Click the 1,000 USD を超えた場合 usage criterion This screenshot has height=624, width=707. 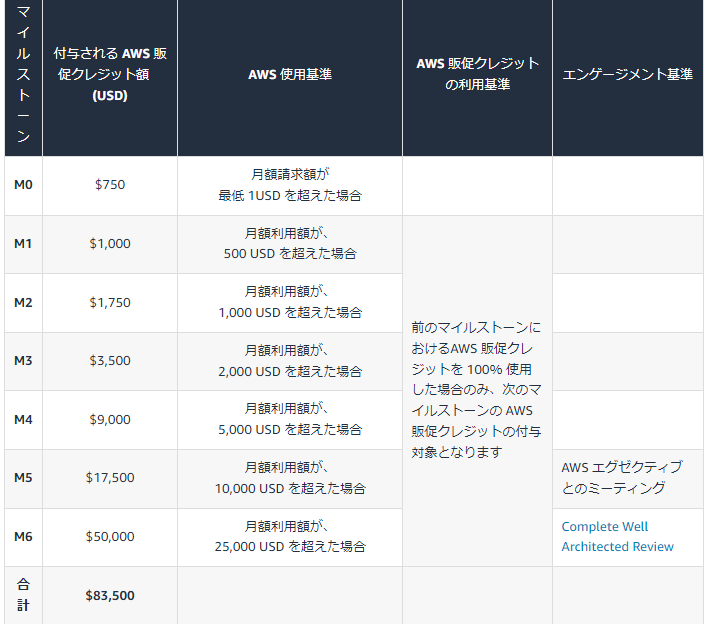click(290, 312)
